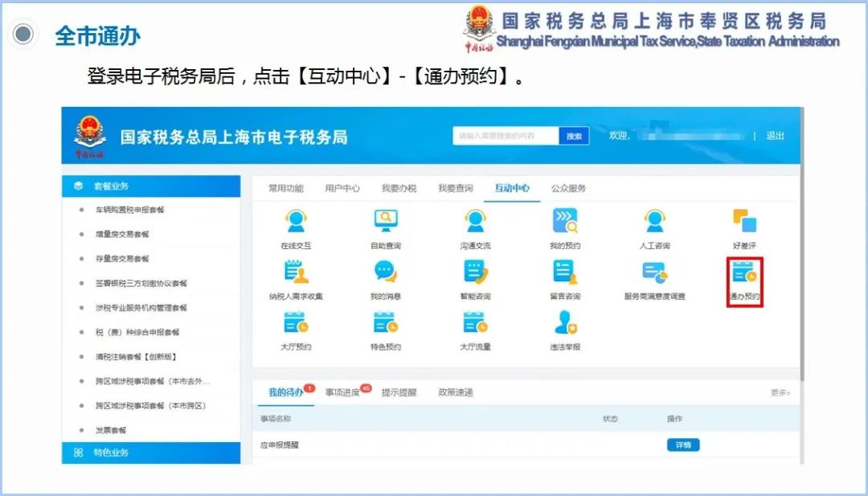Image resolution: width=868 pixels, height=496 pixels.
Task: Open the 违法举报 icon
Action: (565, 322)
